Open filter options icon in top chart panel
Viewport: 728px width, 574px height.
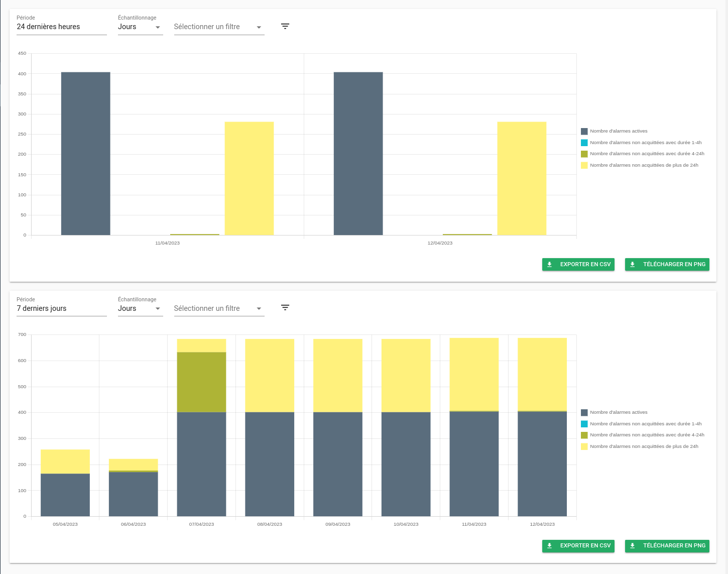(285, 27)
